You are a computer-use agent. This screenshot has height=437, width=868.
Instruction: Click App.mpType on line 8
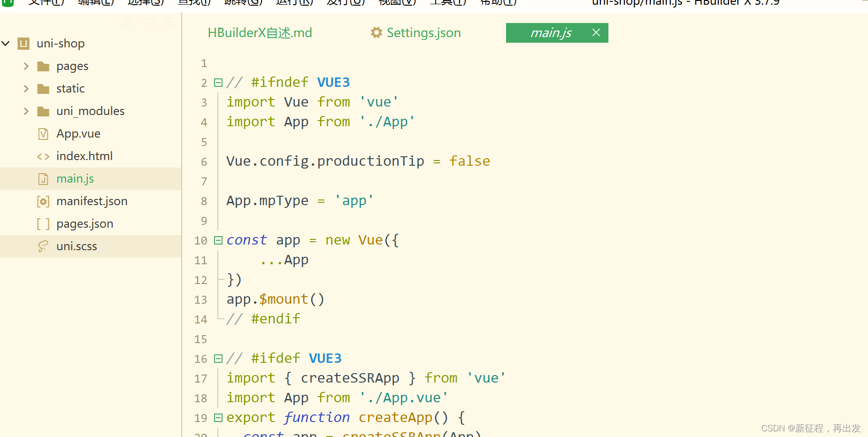pos(268,201)
